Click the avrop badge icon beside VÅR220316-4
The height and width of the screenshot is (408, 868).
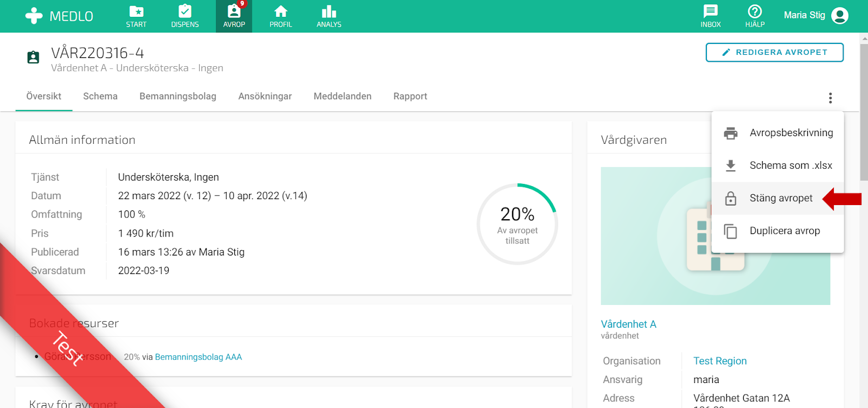33,57
